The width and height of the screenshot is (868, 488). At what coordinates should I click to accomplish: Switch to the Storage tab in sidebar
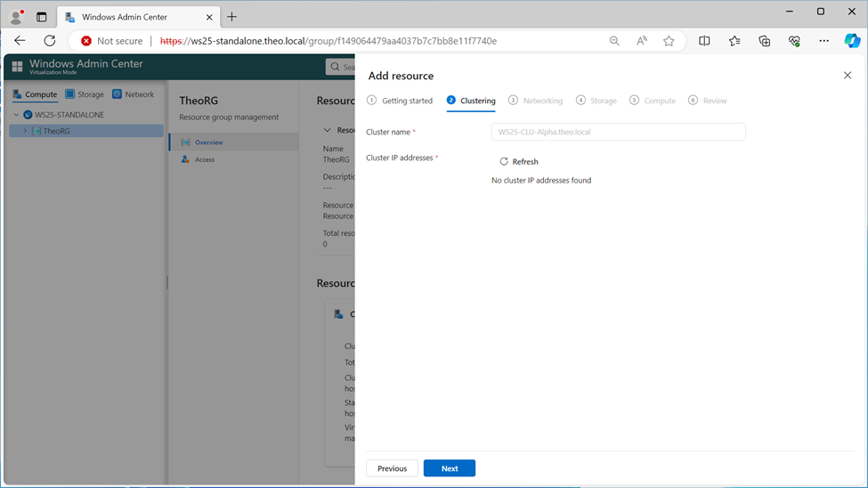[85, 94]
